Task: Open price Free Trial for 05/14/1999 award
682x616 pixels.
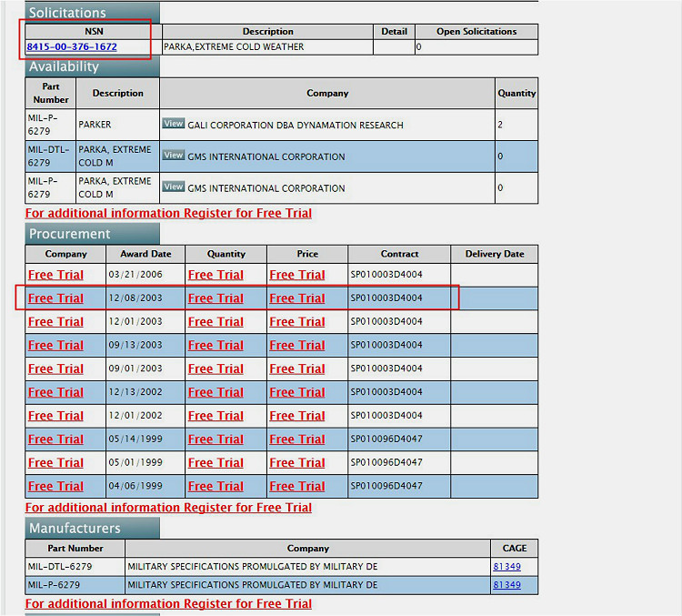Action: click(x=297, y=439)
